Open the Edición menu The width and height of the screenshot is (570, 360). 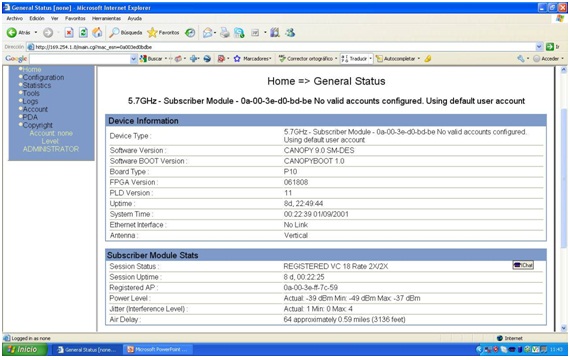pyautogui.click(x=37, y=18)
